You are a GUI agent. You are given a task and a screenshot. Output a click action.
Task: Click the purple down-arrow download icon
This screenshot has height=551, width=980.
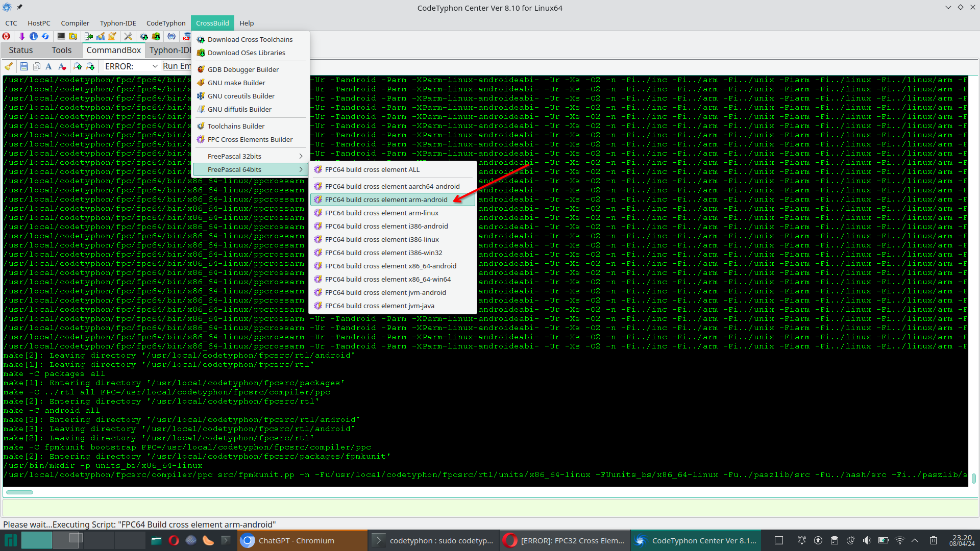(21, 36)
